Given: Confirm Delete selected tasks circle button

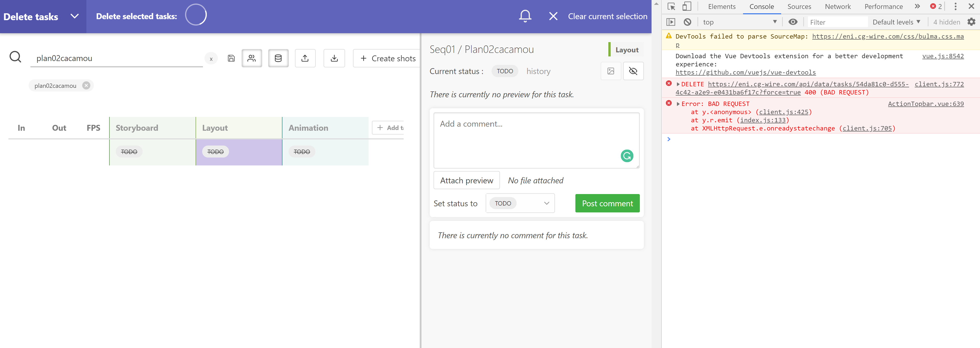Looking at the screenshot, I should 196,15.
